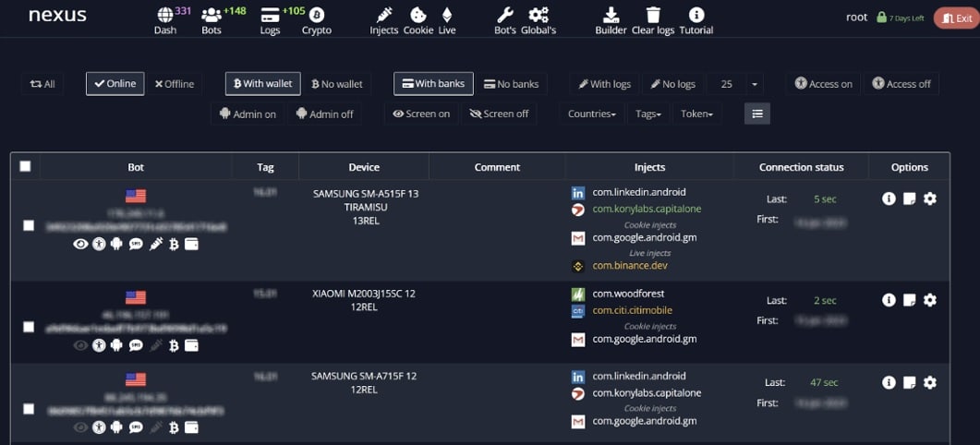
Task: Open the Live ethereum icon
Action: [447, 15]
